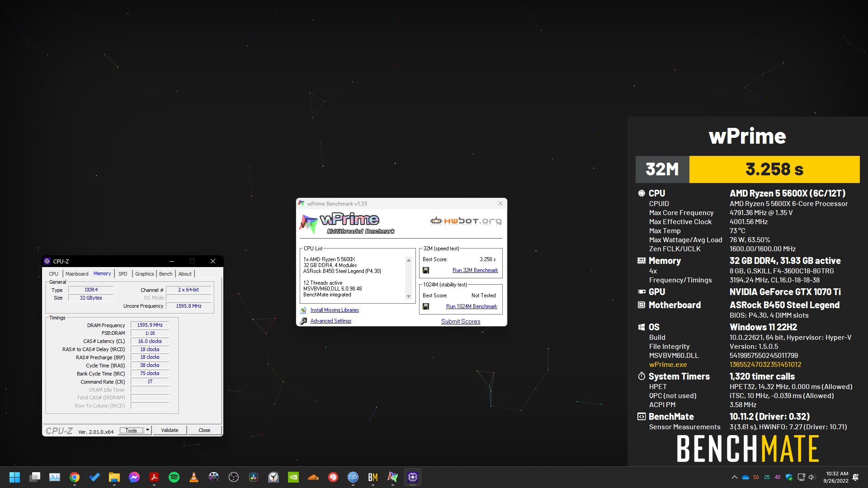Switch to wPrime via its taskbar icon
The image size is (868, 488).
tap(393, 477)
